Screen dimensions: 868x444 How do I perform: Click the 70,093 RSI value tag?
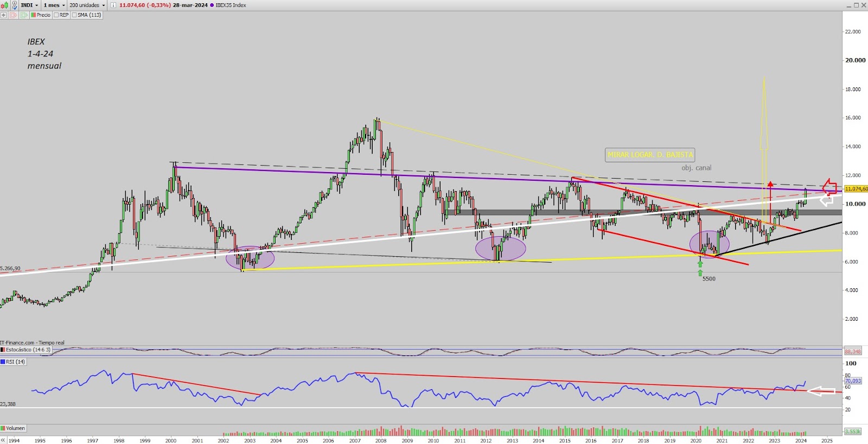853,381
